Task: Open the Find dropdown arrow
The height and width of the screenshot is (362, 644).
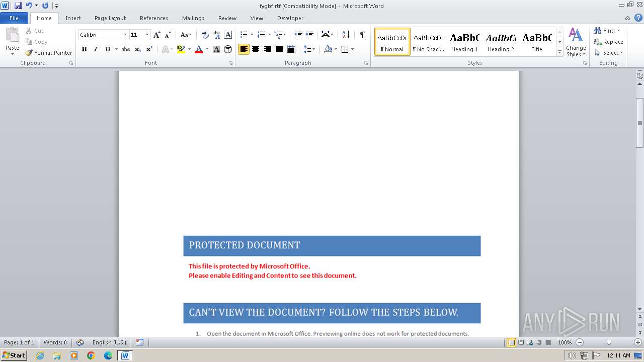Action: click(x=619, y=31)
